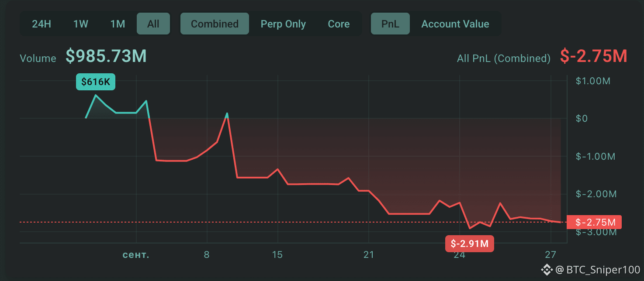Choose the 1M time range
Screen dimensions: 644x281
point(118,24)
